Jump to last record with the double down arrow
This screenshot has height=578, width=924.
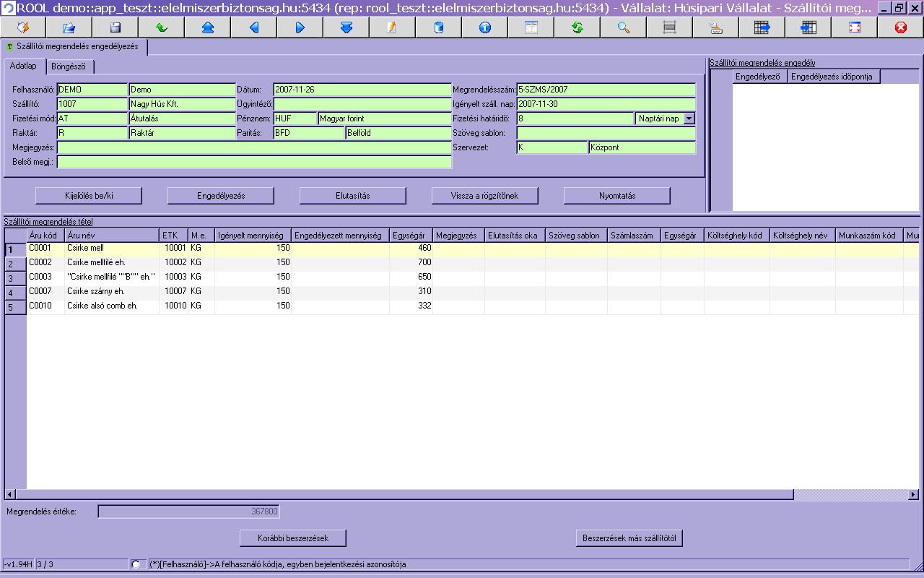(346, 27)
